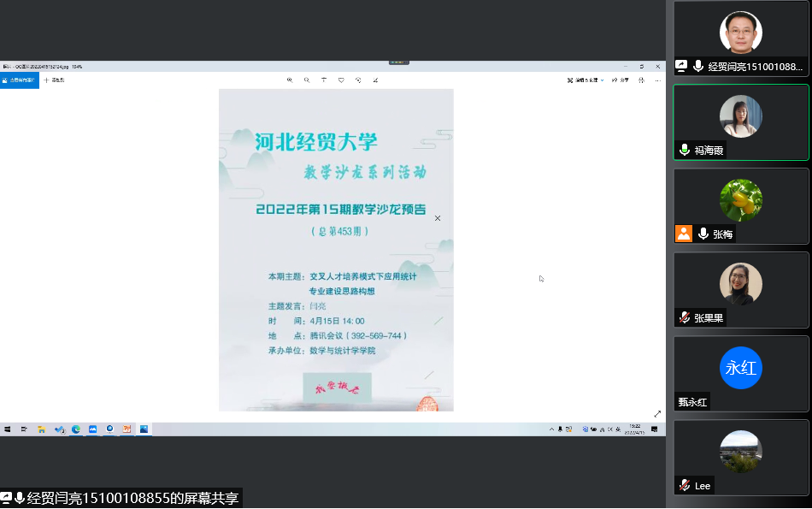Click the fullscreen expand arrows icon

click(656, 414)
